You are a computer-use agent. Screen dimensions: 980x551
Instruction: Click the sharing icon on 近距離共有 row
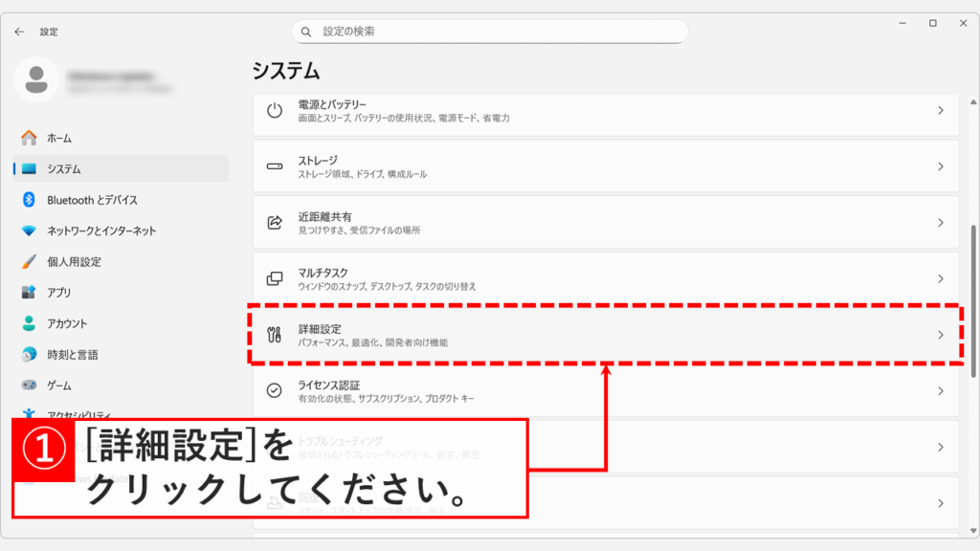pos(275,224)
